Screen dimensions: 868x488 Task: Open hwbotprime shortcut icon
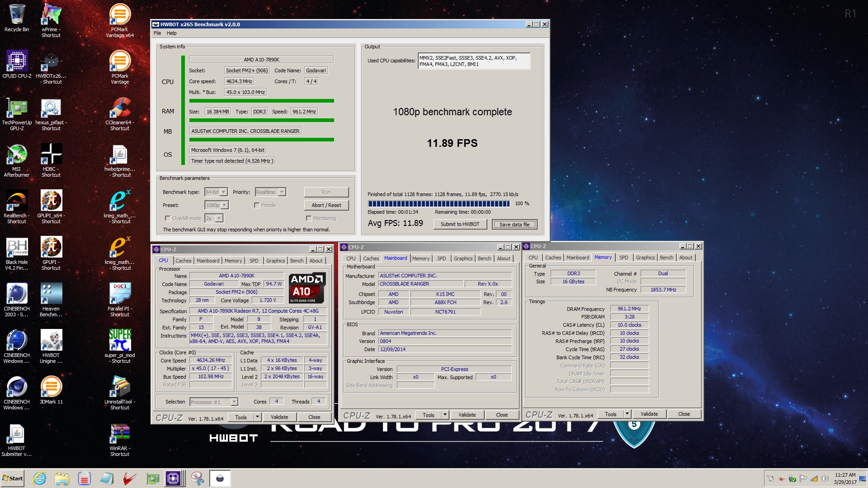click(x=120, y=160)
